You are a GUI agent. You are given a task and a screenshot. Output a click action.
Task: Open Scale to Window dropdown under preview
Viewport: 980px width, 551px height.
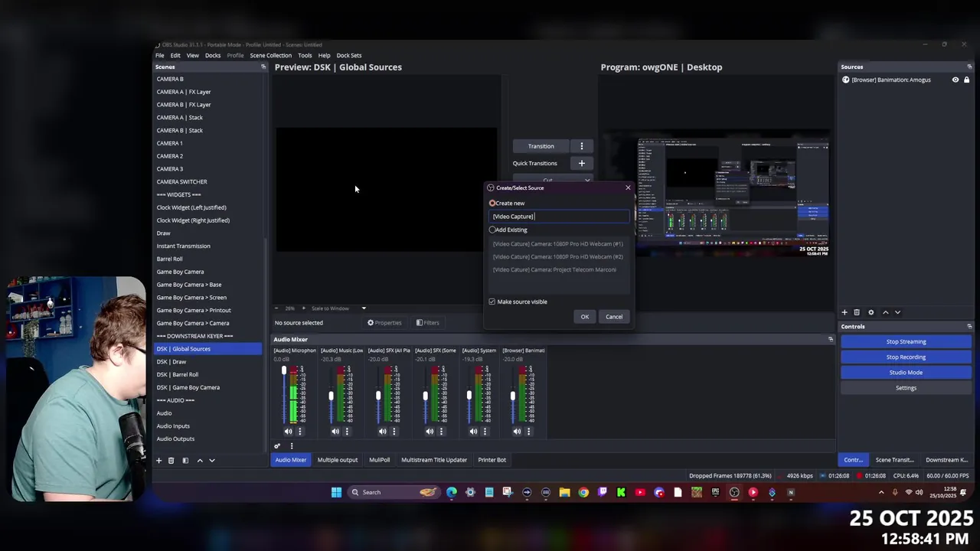[338, 308]
